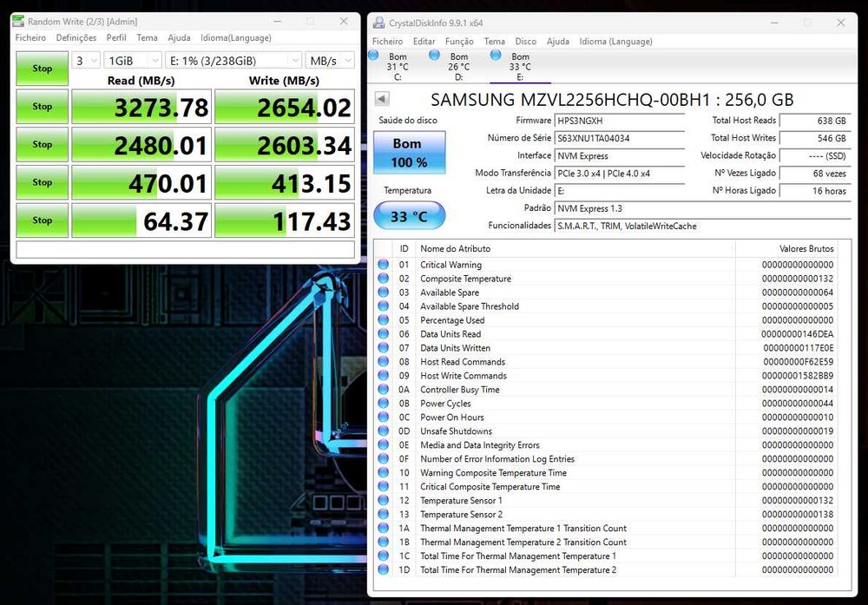
Task: Open Definições menu in CrystalDiskMark
Action: tap(76, 37)
